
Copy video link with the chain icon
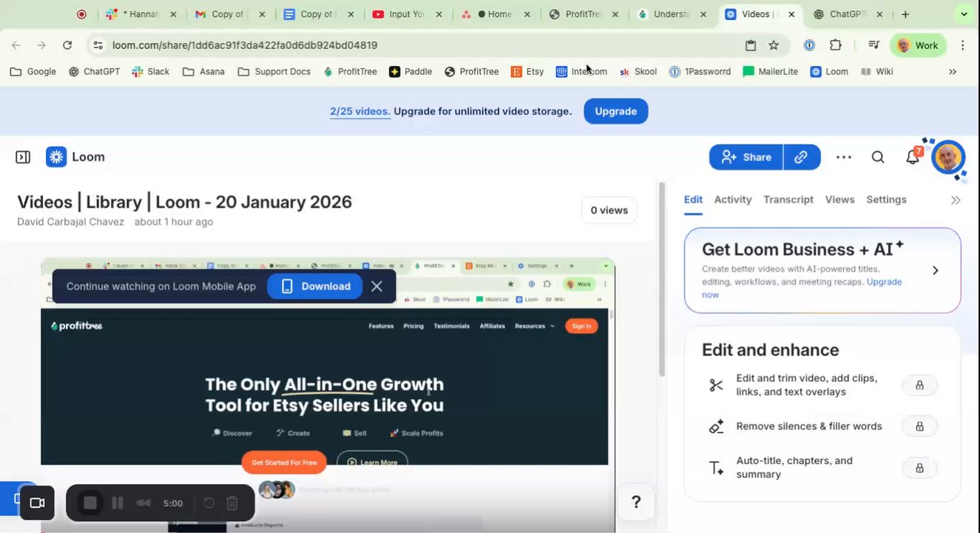[801, 157]
